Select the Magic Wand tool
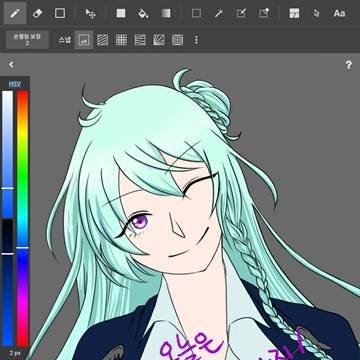 click(218, 13)
